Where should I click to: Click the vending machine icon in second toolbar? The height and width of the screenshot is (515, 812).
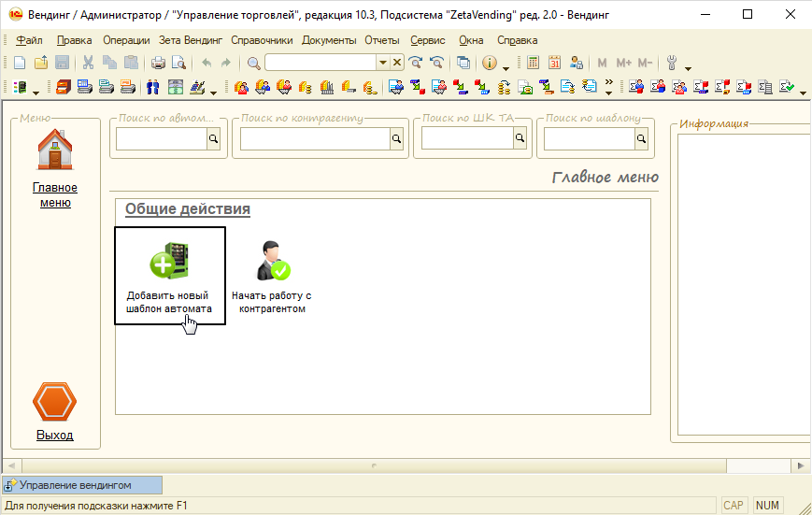pyautogui.click(x=21, y=87)
